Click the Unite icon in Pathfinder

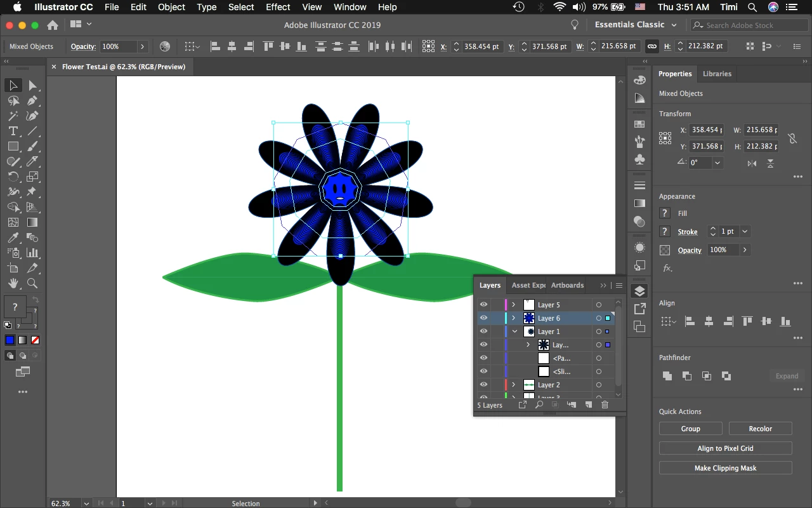667,376
